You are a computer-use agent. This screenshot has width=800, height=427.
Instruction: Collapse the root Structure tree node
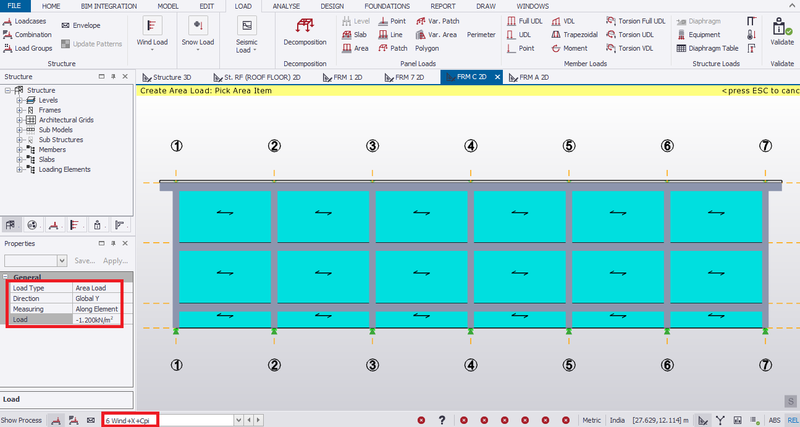pyautogui.click(x=8, y=90)
